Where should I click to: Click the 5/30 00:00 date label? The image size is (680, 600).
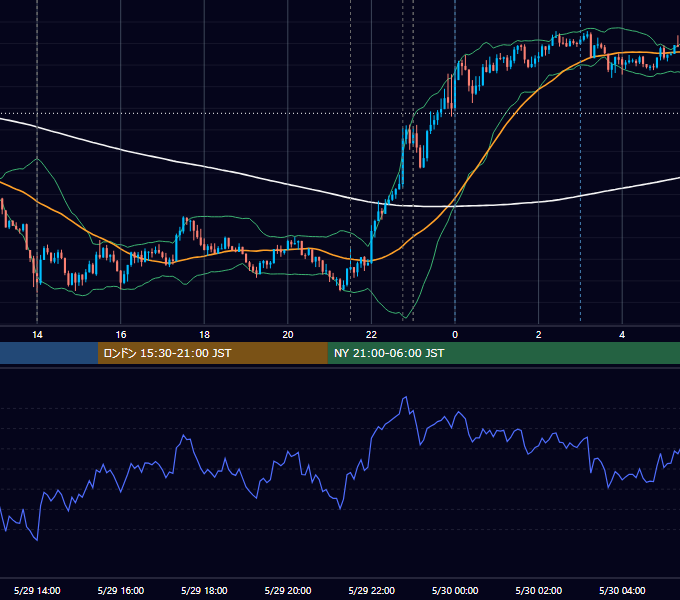coord(455,590)
